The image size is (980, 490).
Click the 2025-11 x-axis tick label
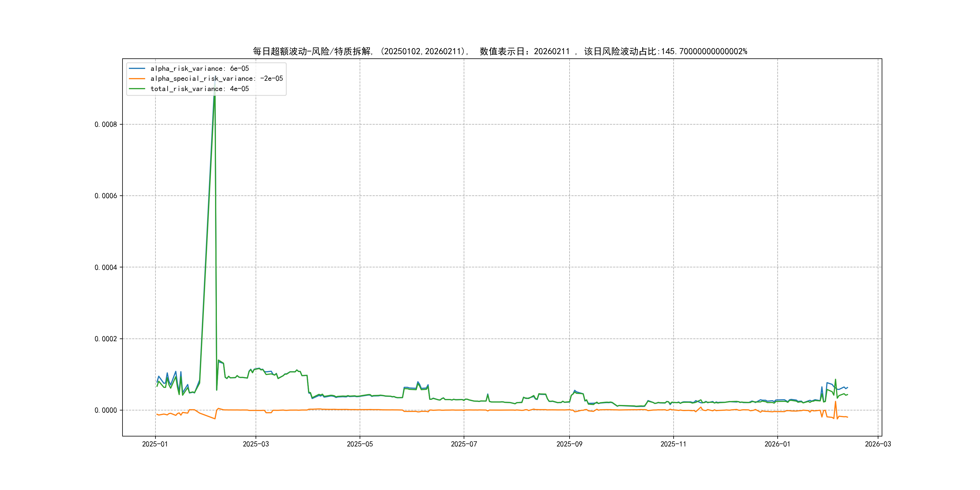[x=673, y=444]
